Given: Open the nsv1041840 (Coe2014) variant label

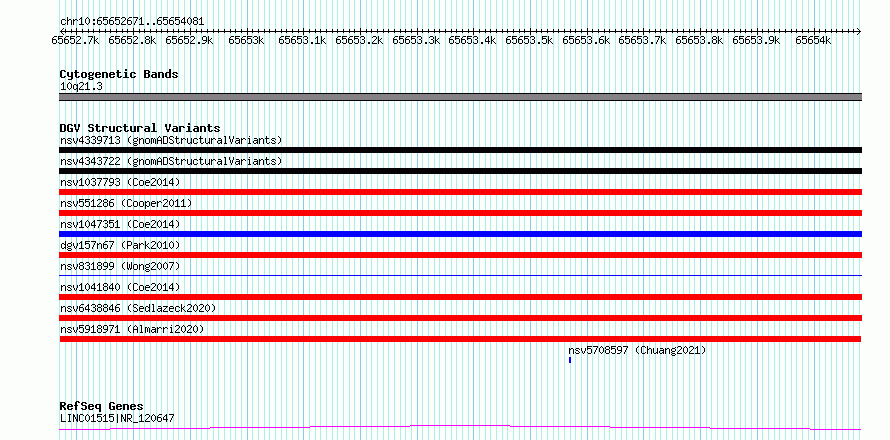Looking at the screenshot, I should (x=120, y=287).
